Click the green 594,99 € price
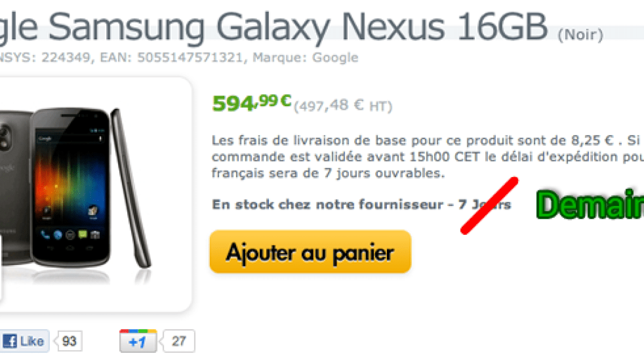This screenshot has height=362, width=644. [x=252, y=102]
